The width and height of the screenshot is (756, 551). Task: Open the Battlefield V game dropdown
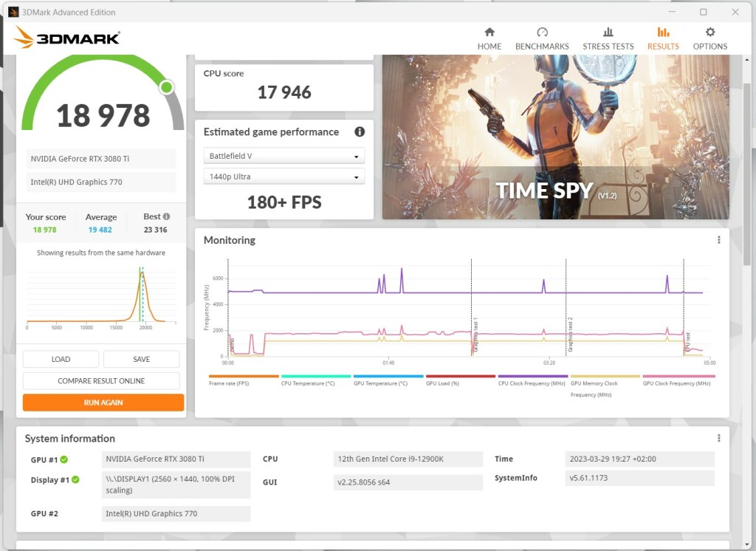coord(283,155)
